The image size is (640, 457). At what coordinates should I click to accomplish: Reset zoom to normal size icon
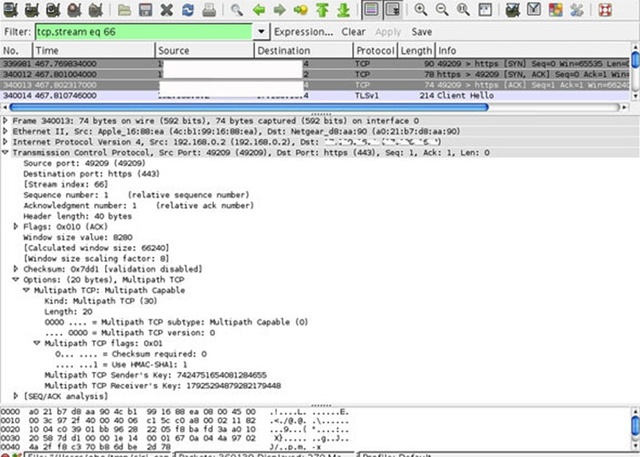tap(463, 9)
